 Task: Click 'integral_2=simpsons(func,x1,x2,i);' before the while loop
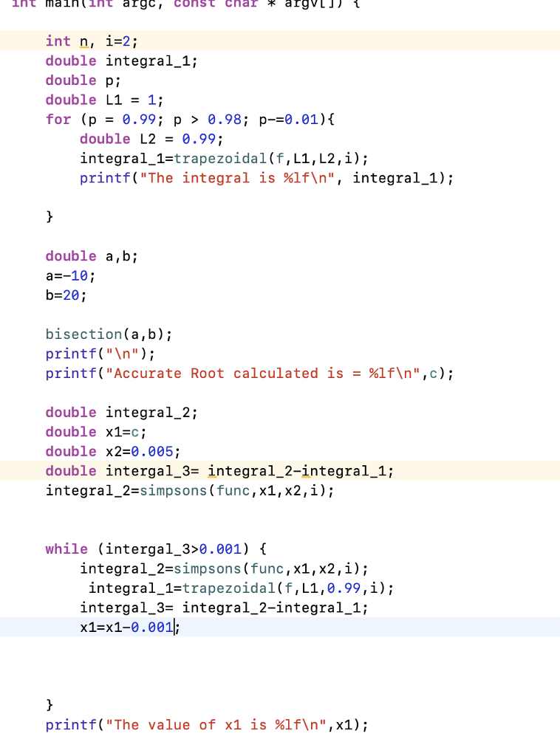pos(190,490)
